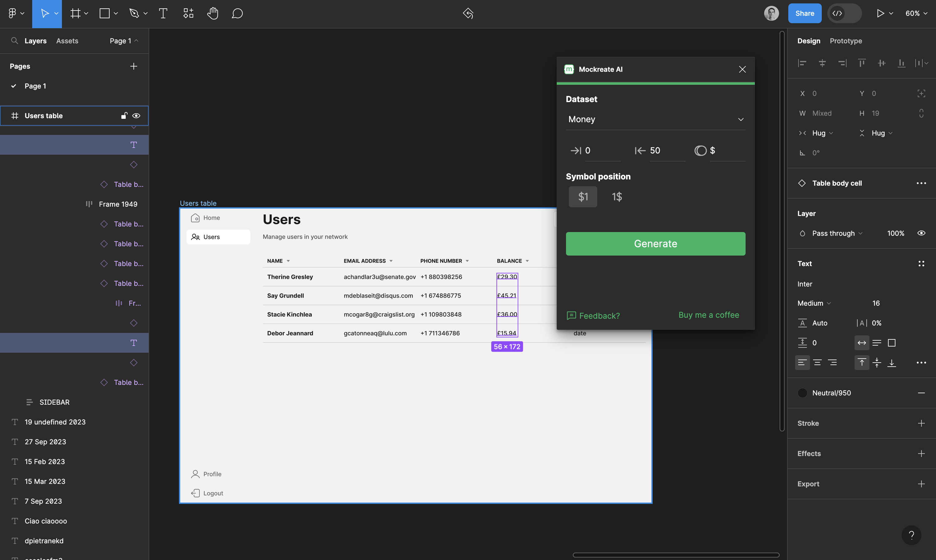Image resolution: width=936 pixels, height=560 pixels.
Task: Click the Buy me a coffee link
Action: (708, 315)
